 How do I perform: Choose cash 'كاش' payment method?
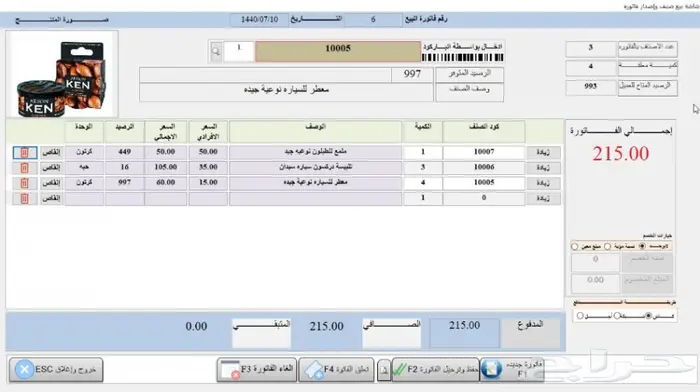click(x=649, y=316)
